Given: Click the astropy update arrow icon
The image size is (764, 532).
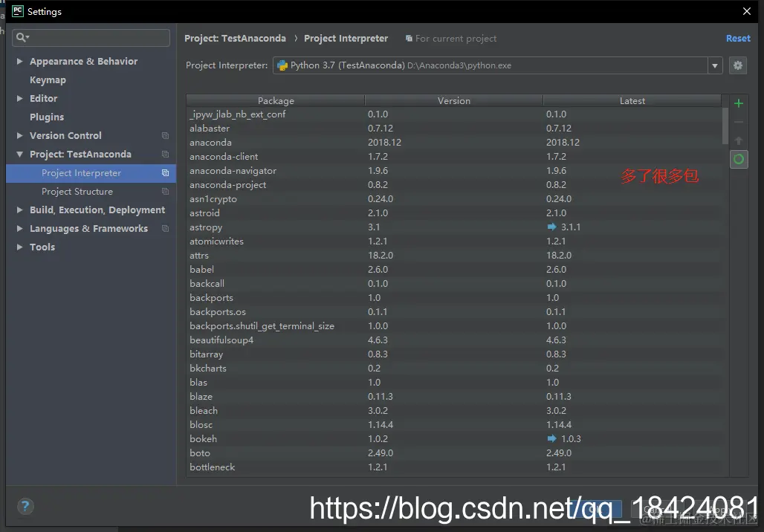Looking at the screenshot, I should click(551, 227).
